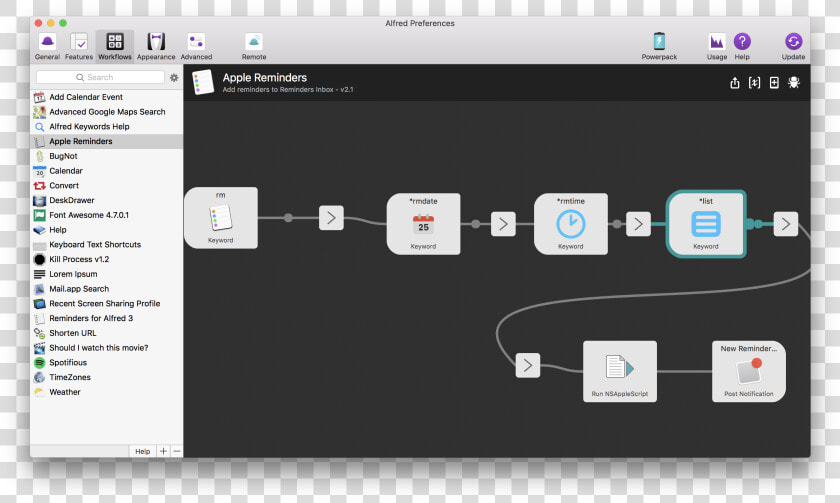Select the Calendar workflow
840x503 pixels.
click(x=107, y=171)
